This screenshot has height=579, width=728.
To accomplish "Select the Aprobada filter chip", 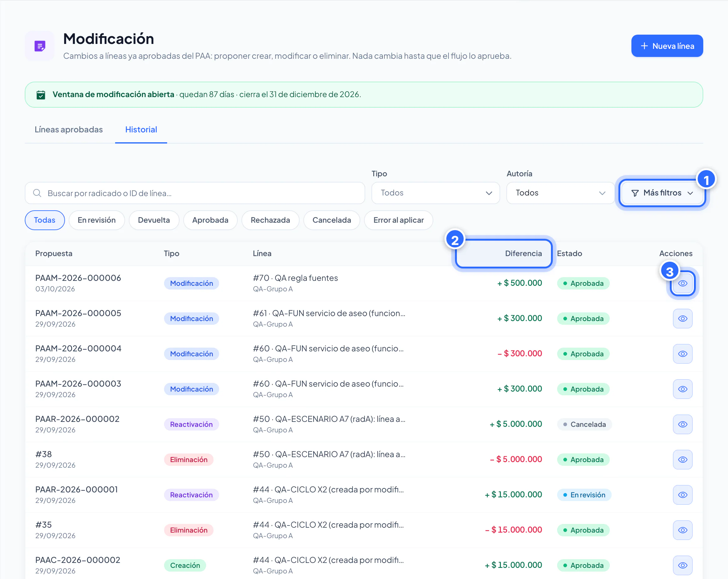I will click(x=210, y=220).
